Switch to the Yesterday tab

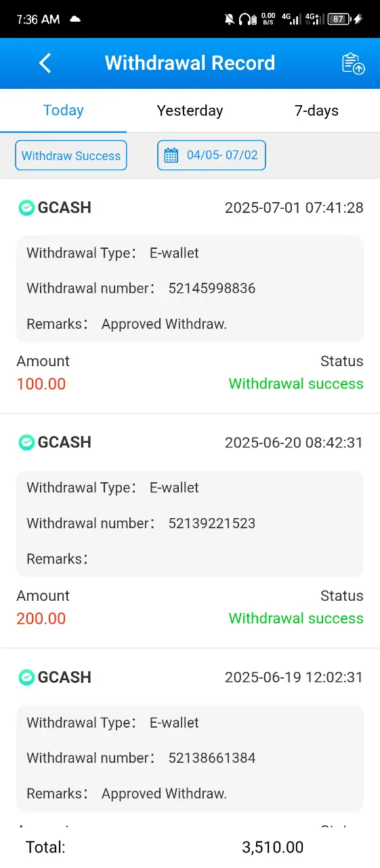point(190,111)
